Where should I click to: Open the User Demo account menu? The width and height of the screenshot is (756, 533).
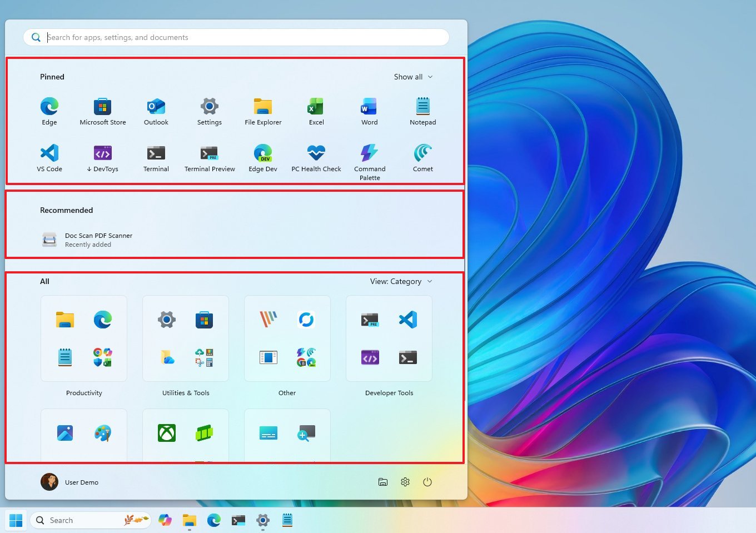(70, 482)
